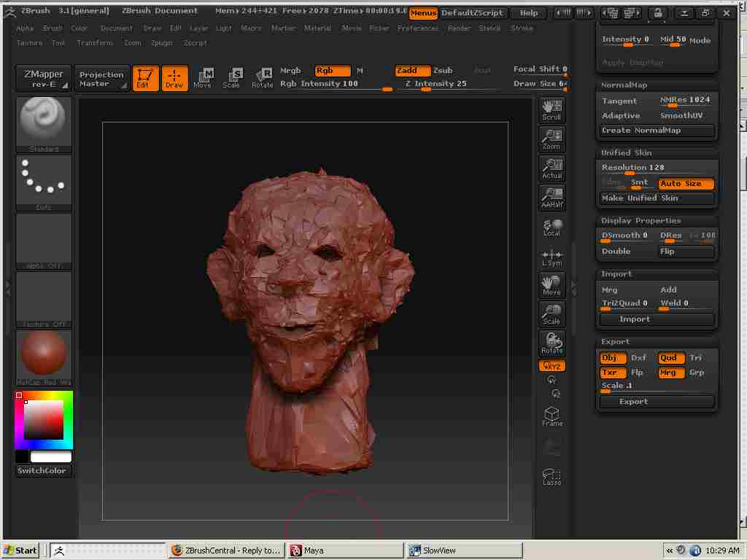Click the Zoom canvas navigation icon
Image resolution: width=747 pixels, height=560 pixels.
[x=551, y=139]
